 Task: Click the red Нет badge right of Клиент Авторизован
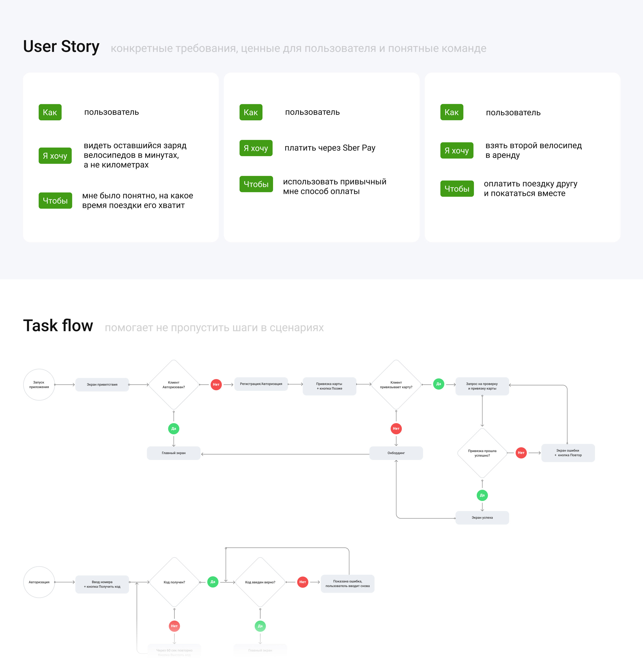coord(216,384)
